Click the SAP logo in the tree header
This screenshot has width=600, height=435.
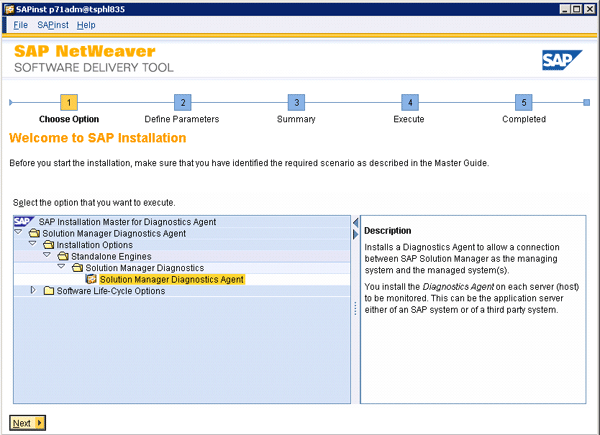24,222
